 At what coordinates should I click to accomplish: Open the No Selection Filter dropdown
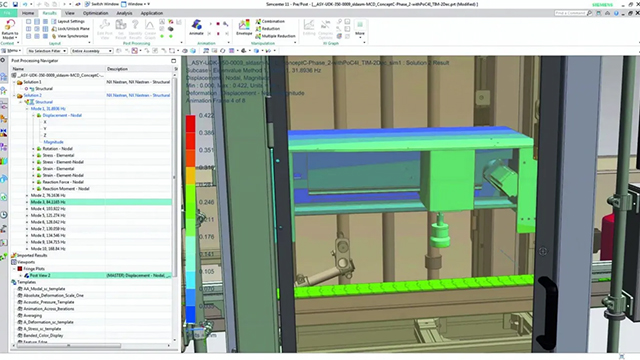pos(47,51)
